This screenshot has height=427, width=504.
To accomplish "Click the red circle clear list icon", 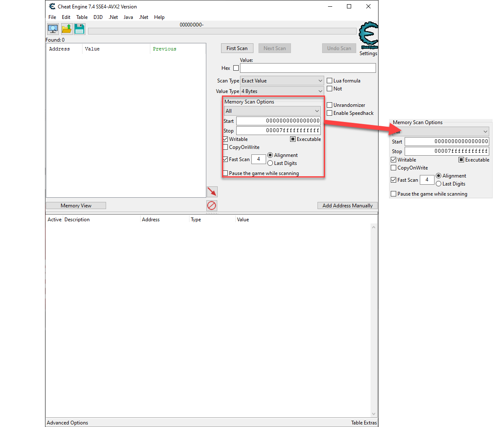I will [212, 205].
